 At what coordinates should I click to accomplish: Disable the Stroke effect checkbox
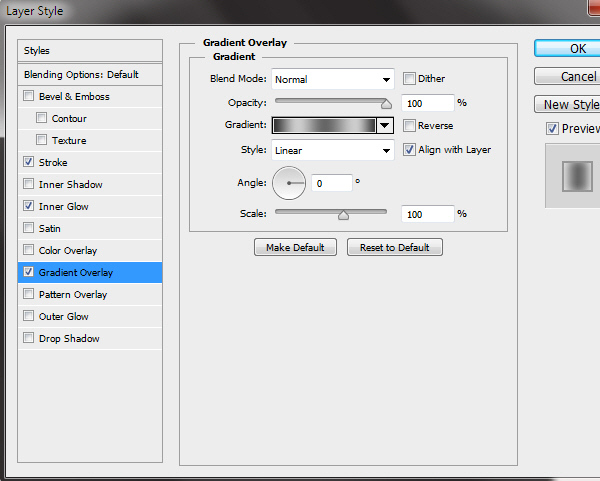click(x=28, y=163)
